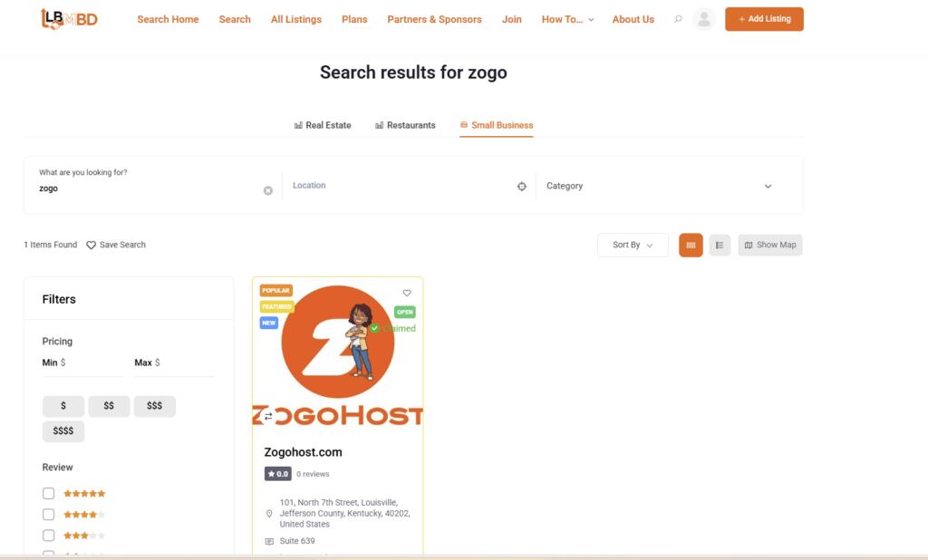Select the $$$$ price filter

63,431
